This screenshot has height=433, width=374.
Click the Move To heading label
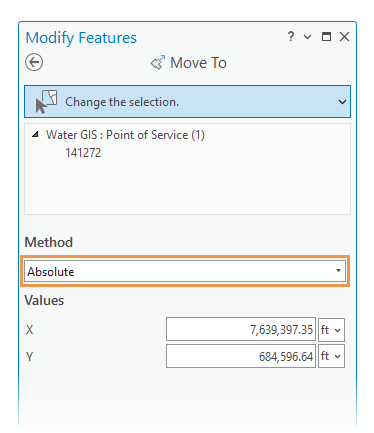click(x=198, y=63)
